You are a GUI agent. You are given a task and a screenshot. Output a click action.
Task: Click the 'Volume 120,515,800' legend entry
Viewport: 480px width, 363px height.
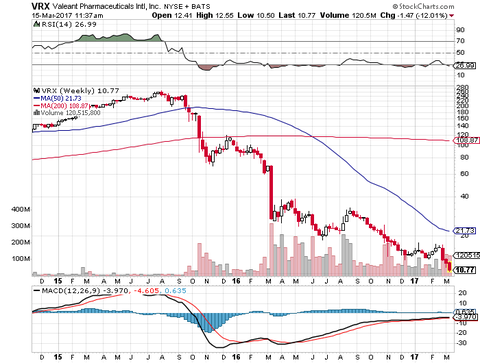(x=70, y=113)
